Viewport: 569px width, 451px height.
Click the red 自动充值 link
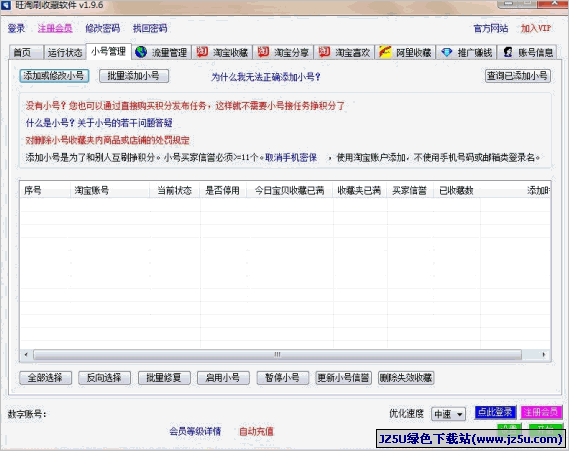[x=256, y=431]
